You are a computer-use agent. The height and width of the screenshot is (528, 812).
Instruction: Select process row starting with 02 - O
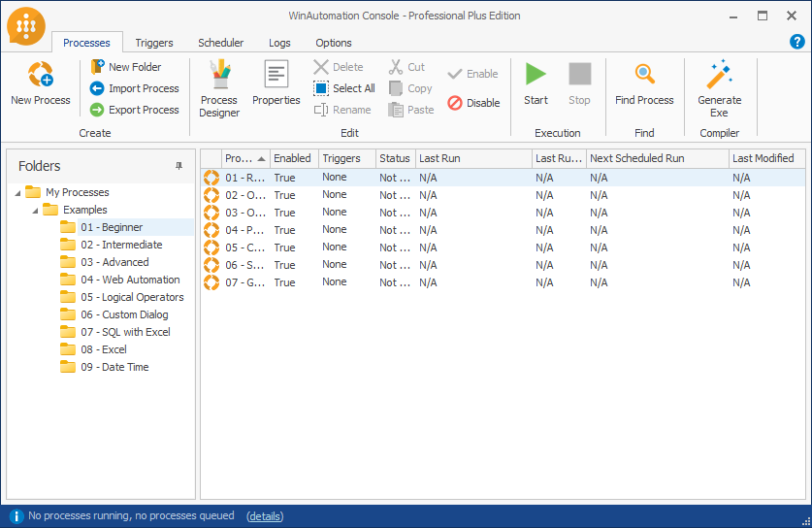point(503,195)
